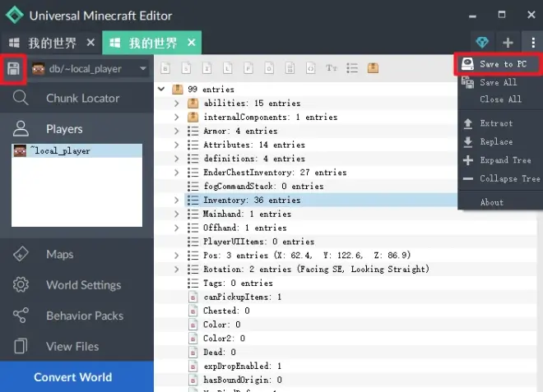This screenshot has height=392, width=543.
Task: Add a Byte Array tag from toolbar
Action: pos(290,68)
